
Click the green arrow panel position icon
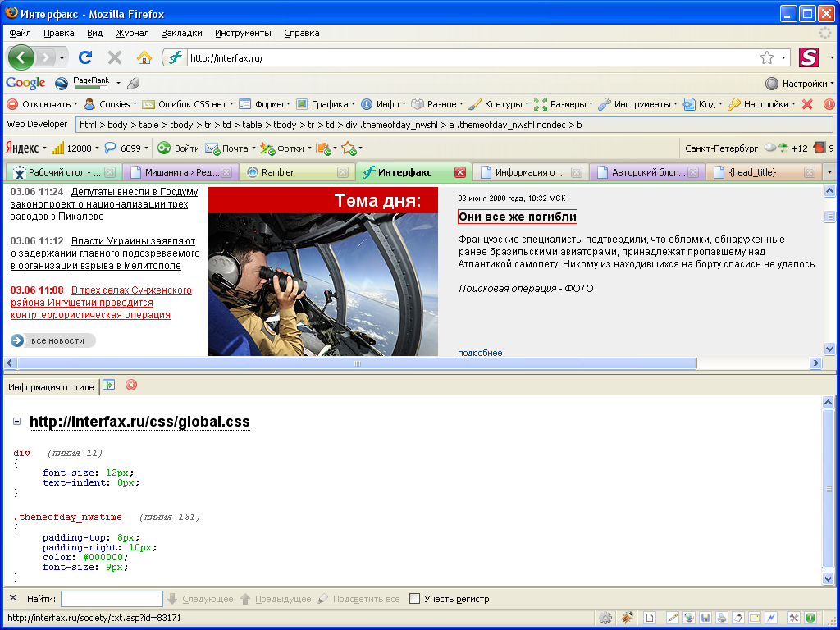point(109,385)
